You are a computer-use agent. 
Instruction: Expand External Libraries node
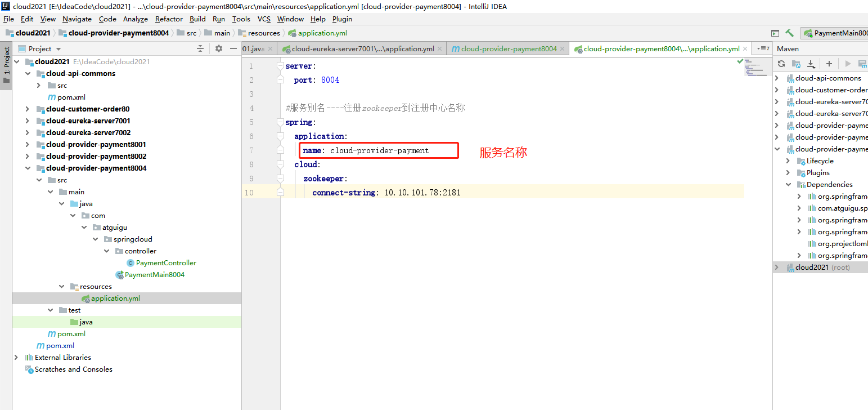pyautogui.click(x=16, y=357)
